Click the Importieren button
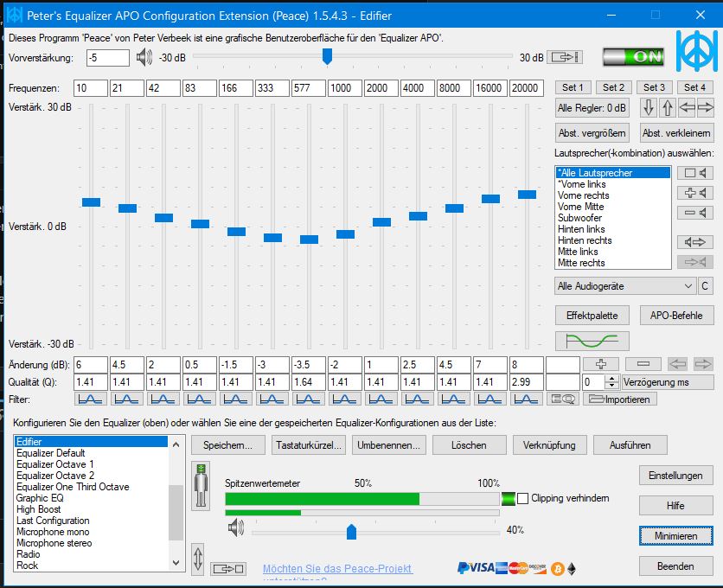The image size is (723, 588). 620,399
